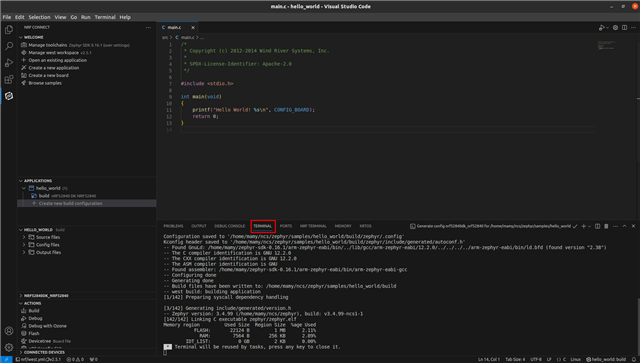Click hello_world build in the status bar
Screen dimensions: 640x363
606,359
